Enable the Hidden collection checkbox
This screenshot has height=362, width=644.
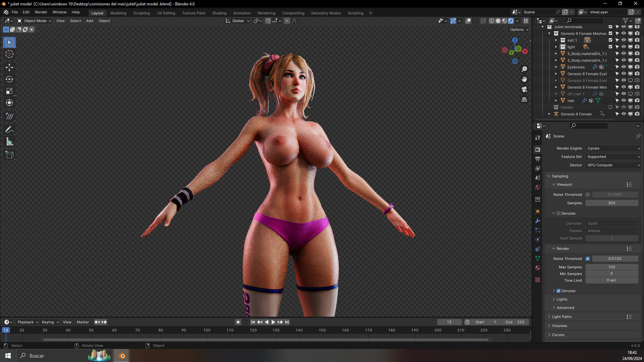click(x=610, y=107)
